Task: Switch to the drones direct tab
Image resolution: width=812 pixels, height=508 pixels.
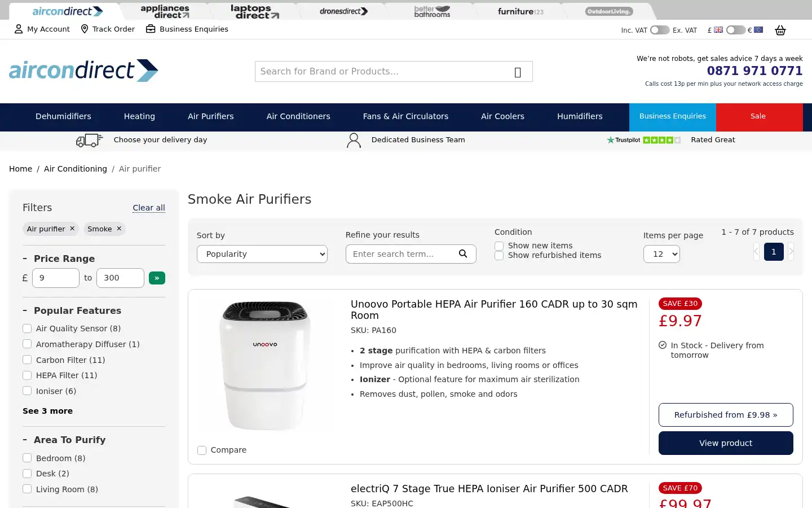Action: point(343,11)
